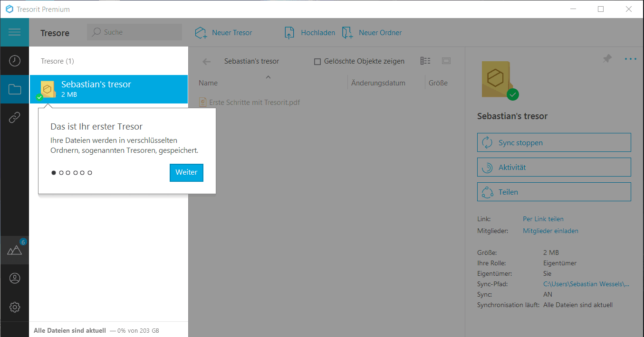This screenshot has width=644, height=337.
Task: Select Erste Schritte mit Tresorit.pdf
Action: (x=250, y=102)
